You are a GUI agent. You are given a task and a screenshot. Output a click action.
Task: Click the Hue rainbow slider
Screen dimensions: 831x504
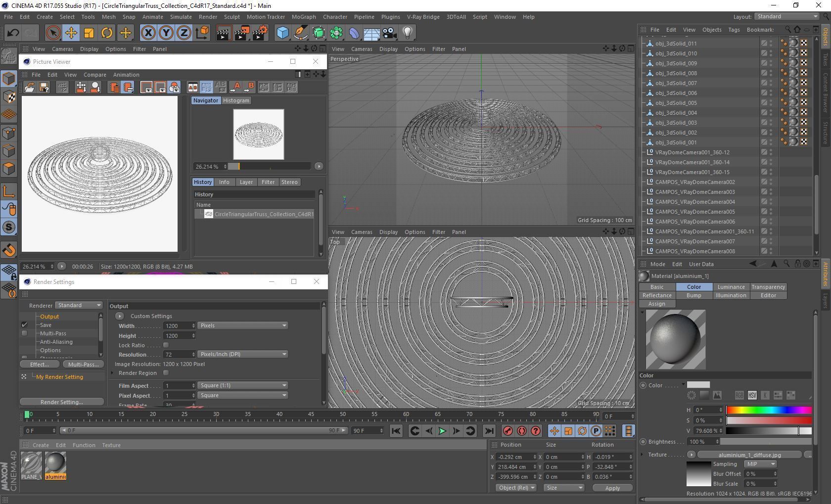pyautogui.click(x=769, y=410)
